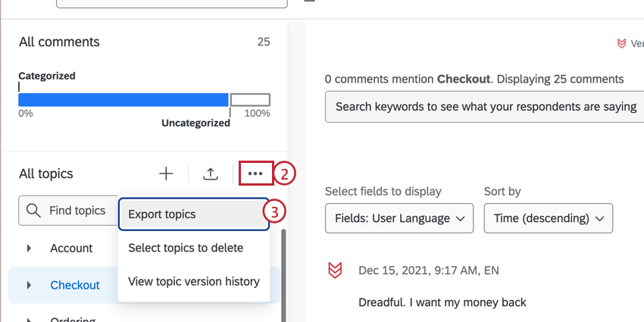Viewport: 644px width, 322px height.
Task: Click the red sentiment icon at top right
Action: pos(622,45)
